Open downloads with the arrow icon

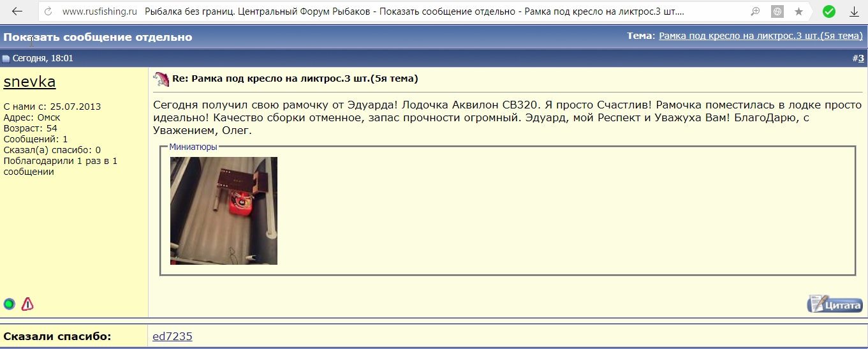[x=854, y=11]
